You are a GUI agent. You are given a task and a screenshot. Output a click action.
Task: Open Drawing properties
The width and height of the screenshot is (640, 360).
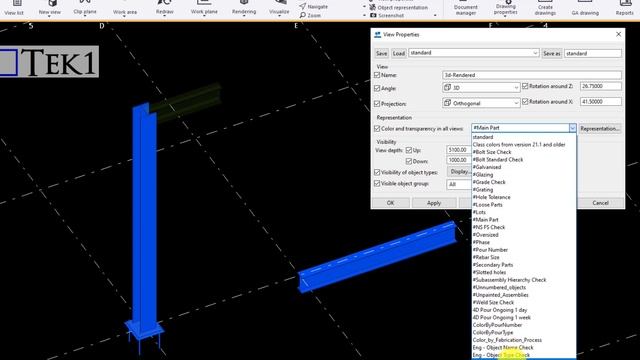click(506, 9)
